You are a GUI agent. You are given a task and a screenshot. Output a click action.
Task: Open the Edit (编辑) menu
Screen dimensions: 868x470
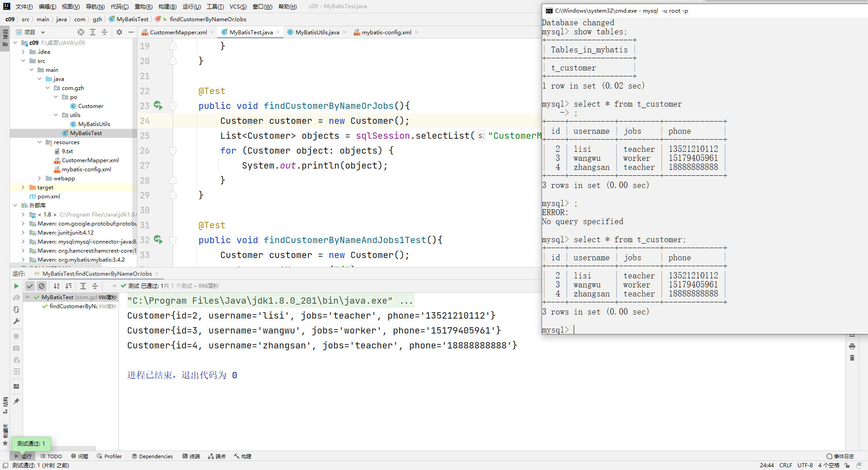pos(47,6)
